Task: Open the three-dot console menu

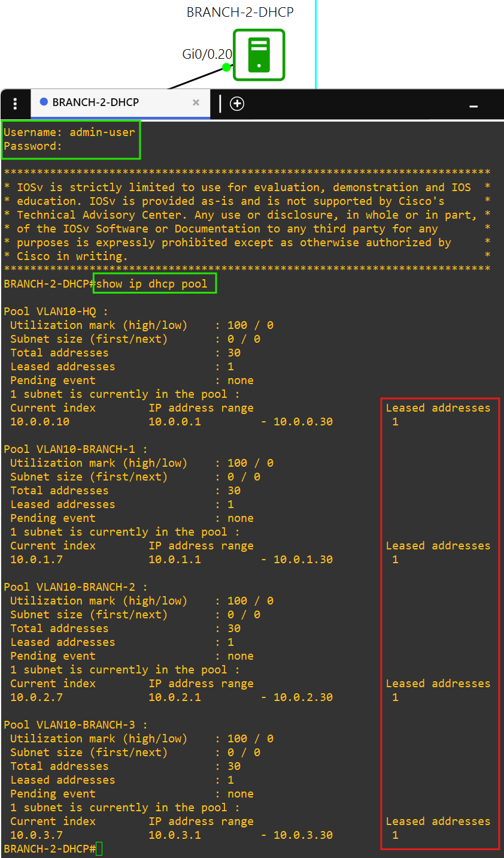Action: (16, 104)
